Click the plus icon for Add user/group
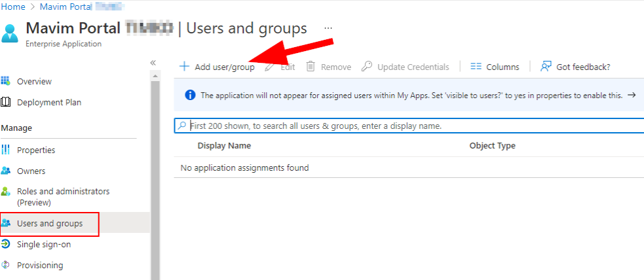Viewport: 644px width, 280px height. tap(184, 67)
